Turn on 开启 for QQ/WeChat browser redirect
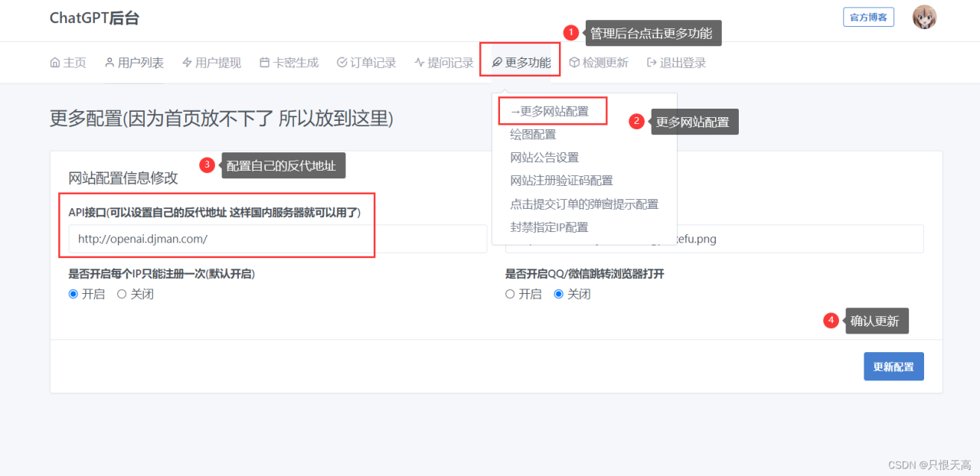 coord(510,294)
